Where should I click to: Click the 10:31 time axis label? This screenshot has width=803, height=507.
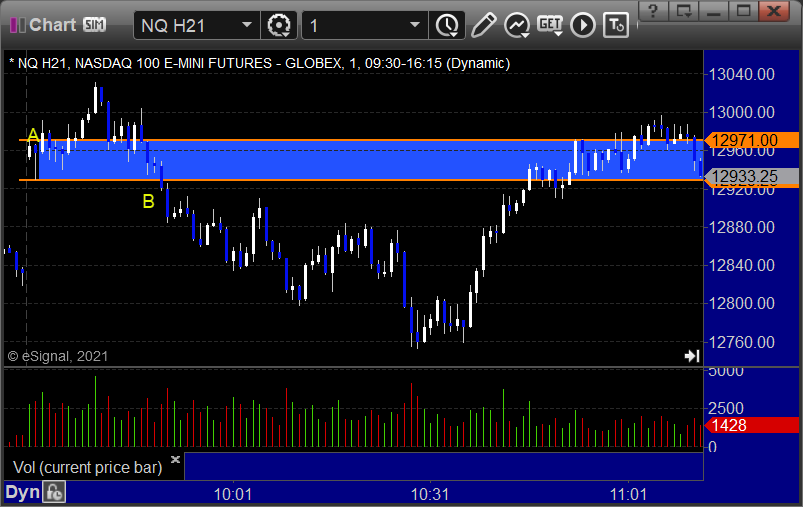tap(430, 495)
